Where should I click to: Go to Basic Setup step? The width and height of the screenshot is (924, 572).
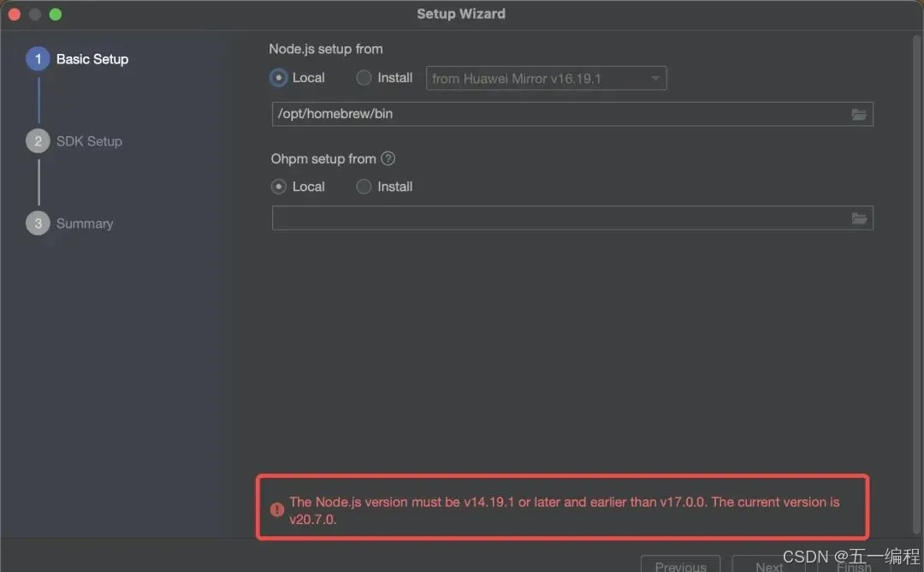77,59
